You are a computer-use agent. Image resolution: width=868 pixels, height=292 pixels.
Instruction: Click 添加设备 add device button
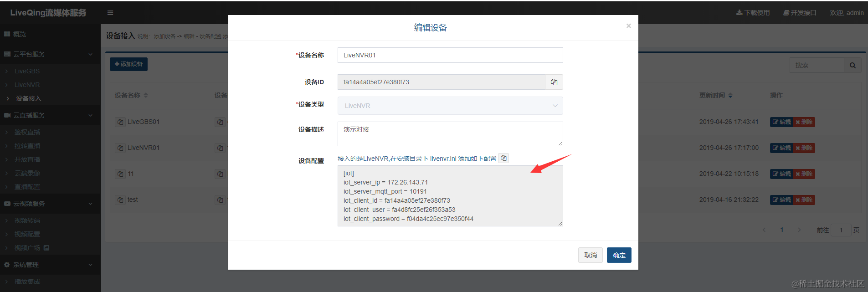coord(128,64)
